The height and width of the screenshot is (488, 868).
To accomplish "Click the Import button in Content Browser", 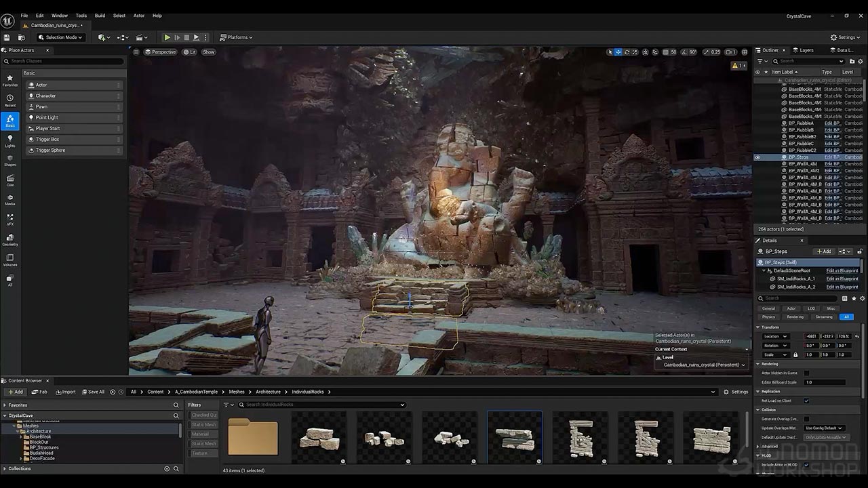I will (65, 392).
